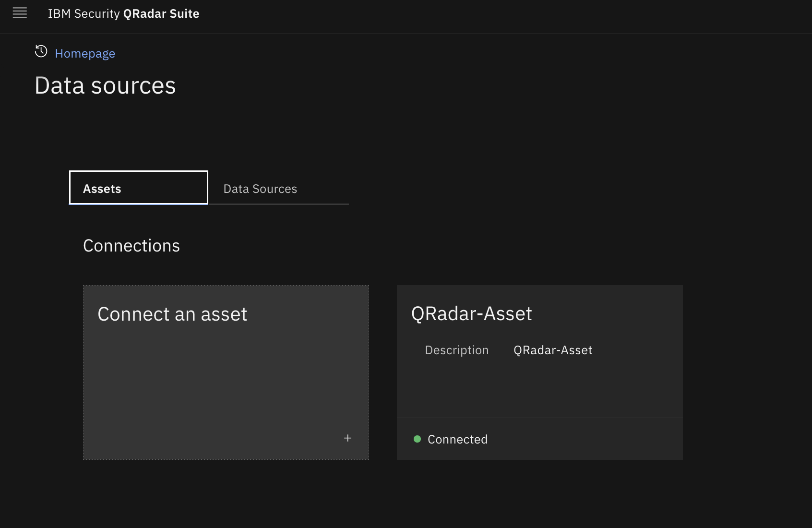Click the IBM Security text in header
Image resolution: width=812 pixels, height=528 pixels.
pos(84,14)
